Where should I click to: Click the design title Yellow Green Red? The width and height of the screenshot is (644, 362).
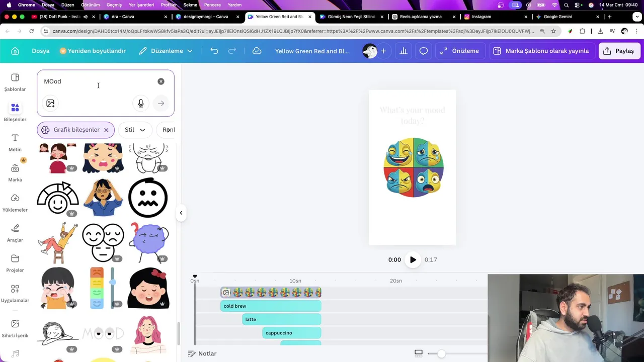[312, 51]
